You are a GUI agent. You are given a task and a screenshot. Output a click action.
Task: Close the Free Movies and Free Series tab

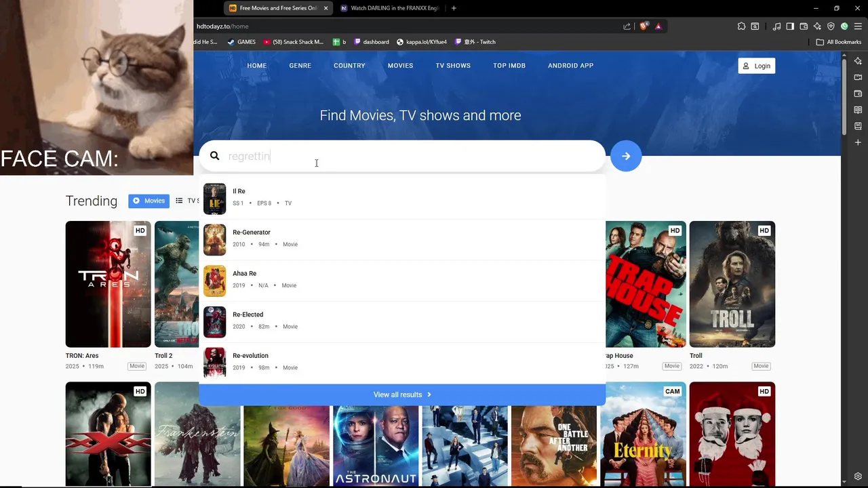tap(325, 8)
